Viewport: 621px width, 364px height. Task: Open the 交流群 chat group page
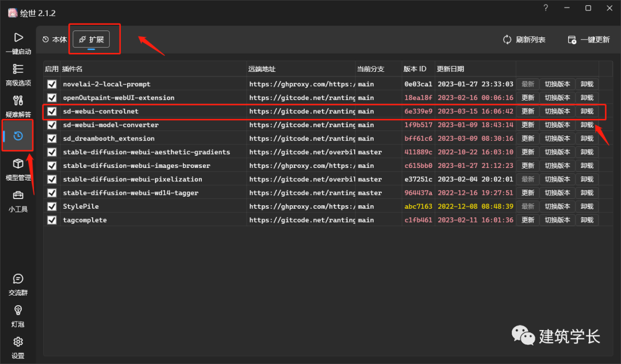18,285
